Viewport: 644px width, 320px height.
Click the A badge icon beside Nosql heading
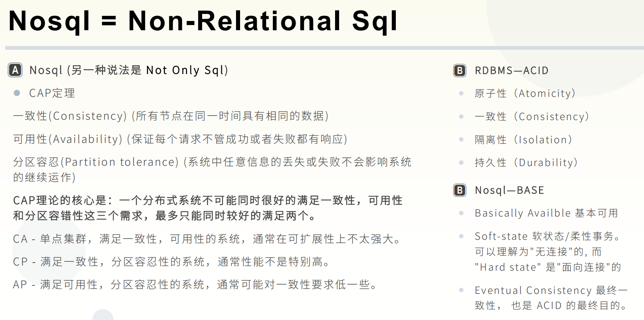pos(15,70)
